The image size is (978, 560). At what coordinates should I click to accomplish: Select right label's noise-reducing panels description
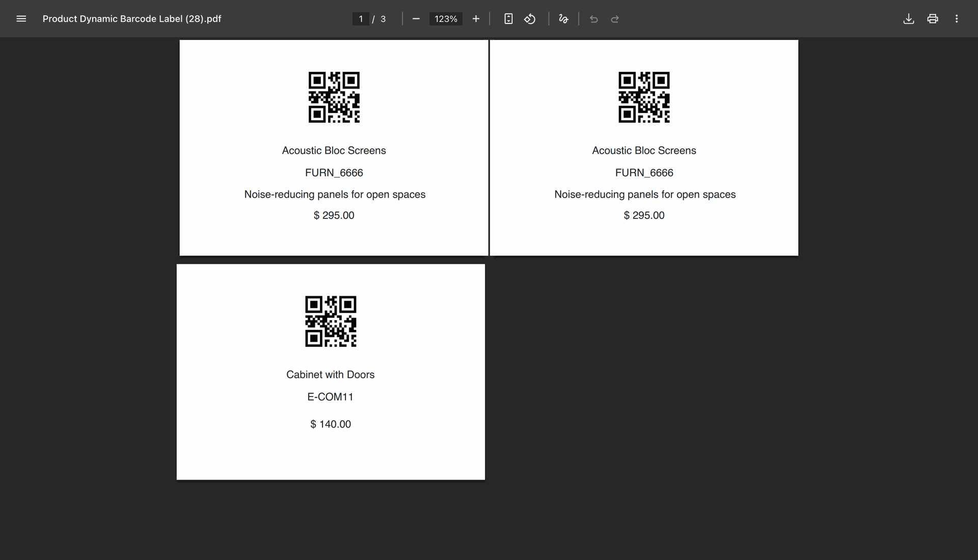645,194
